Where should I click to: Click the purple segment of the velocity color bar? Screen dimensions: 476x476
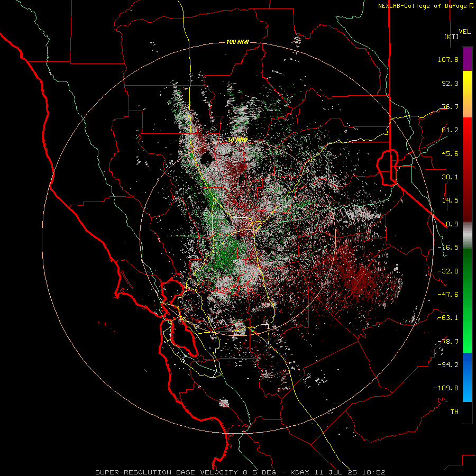pyautogui.click(x=467, y=59)
